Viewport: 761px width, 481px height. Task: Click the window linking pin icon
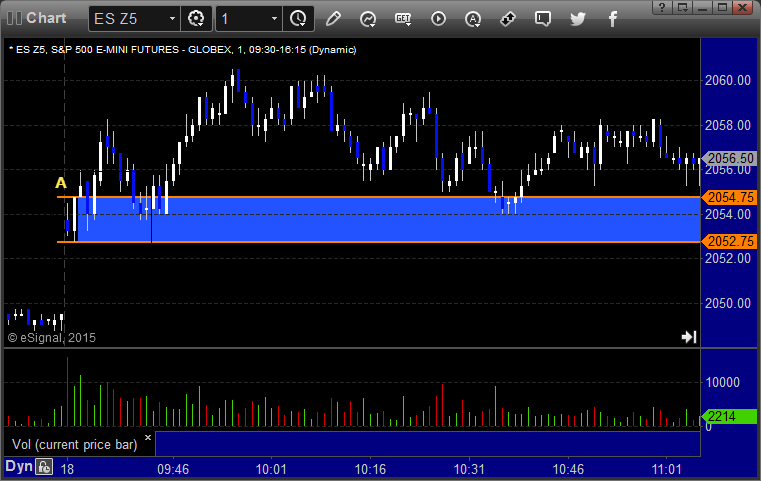click(x=508, y=19)
